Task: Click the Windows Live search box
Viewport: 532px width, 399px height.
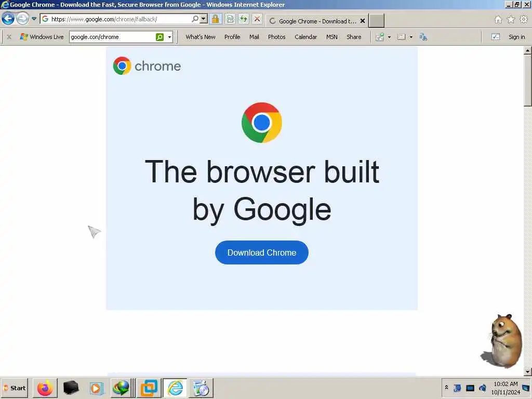Action: pyautogui.click(x=112, y=37)
